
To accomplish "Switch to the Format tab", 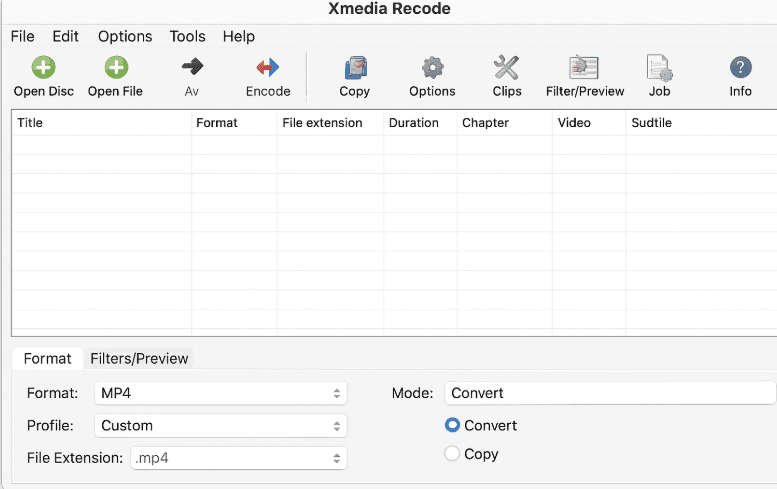I will pyautogui.click(x=48, y=358).
